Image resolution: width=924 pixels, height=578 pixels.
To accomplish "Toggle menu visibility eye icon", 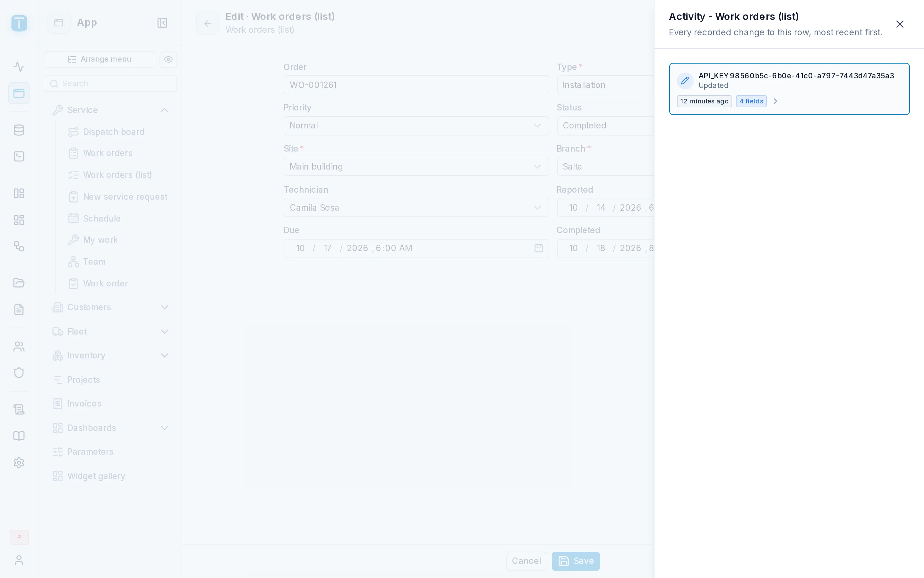I will click(x=168, y=60).
